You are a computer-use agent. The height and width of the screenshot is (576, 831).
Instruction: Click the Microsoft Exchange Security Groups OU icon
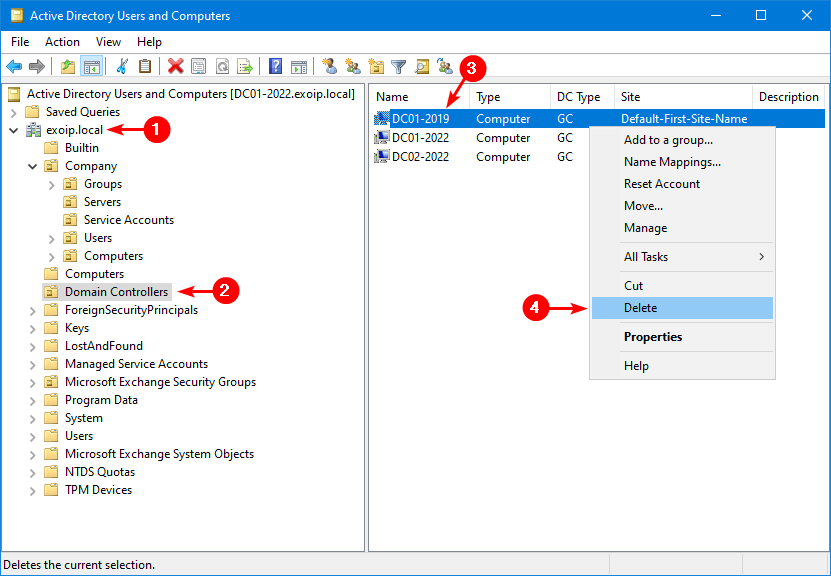click(x=51, y=382)
